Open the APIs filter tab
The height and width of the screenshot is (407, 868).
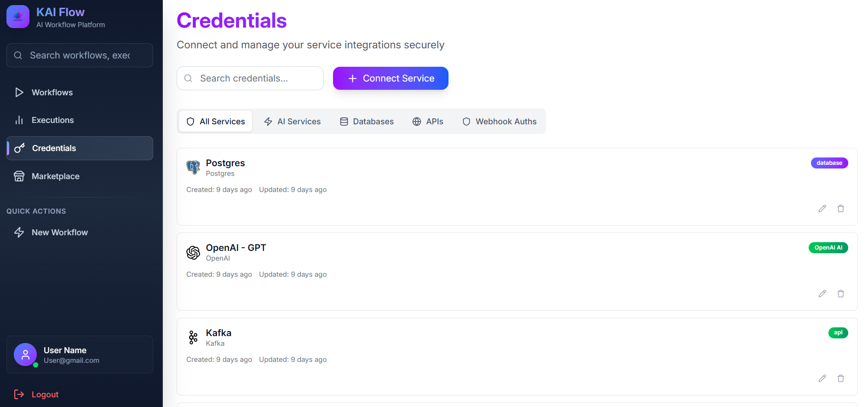click(x=428, y=121)
